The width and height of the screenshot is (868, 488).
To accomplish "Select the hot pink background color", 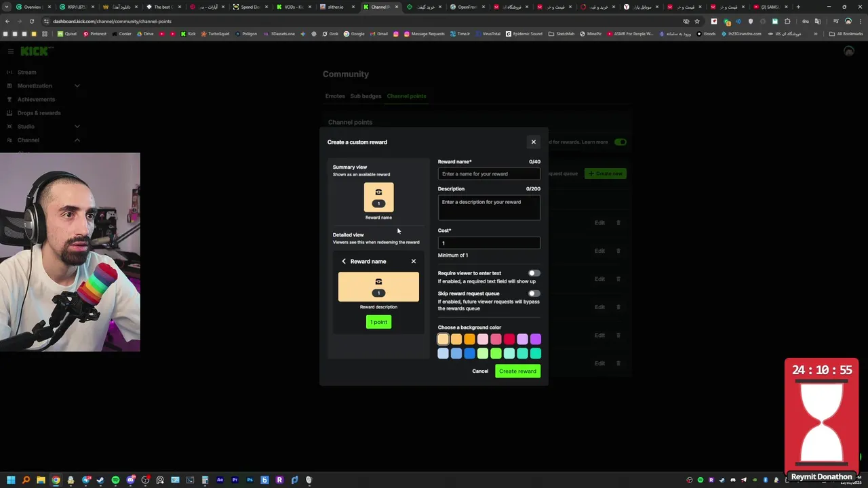I will (496, 339).
